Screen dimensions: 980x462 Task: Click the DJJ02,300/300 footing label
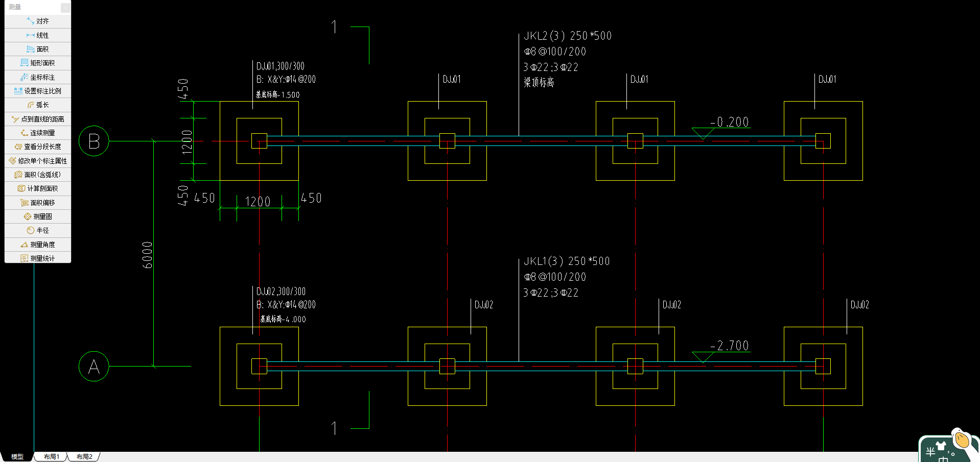pyautogui.click(x=281, y=291)
